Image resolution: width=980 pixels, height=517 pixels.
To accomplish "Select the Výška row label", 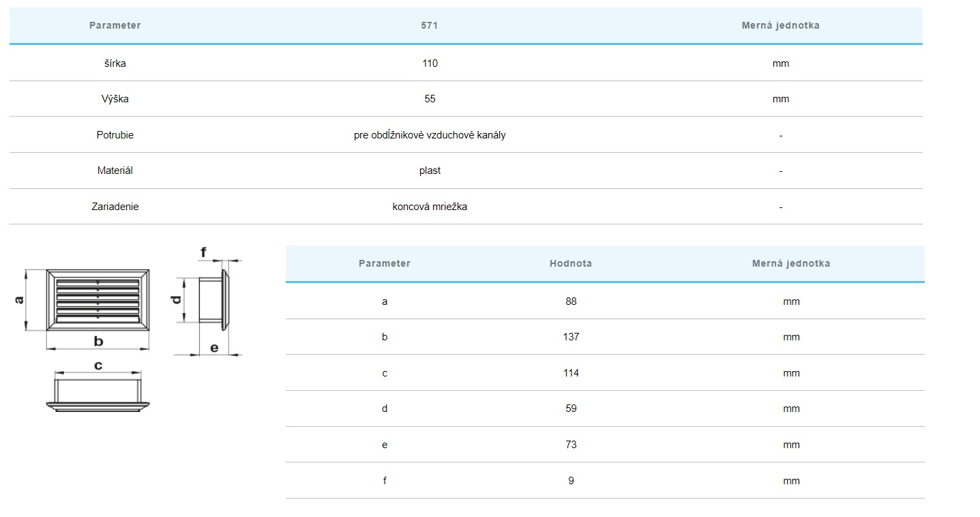I will pyautogui.click(x=115, y=99).
